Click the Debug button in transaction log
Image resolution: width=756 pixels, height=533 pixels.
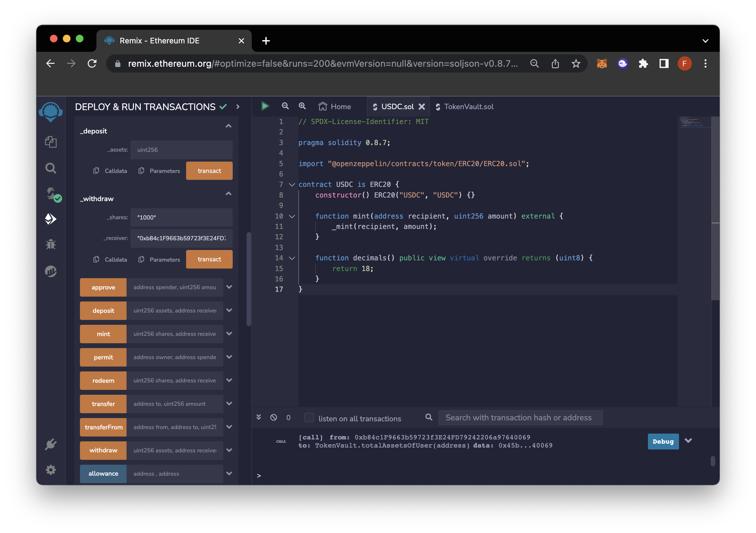pyautogui.click(x=663, y=441)
